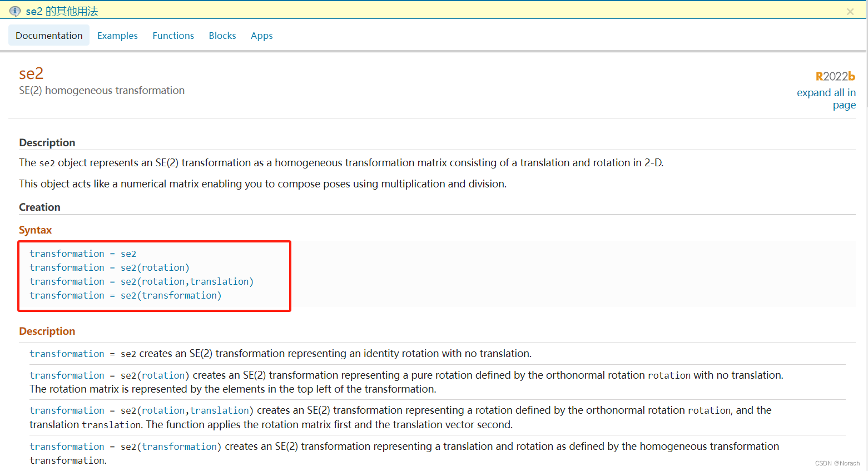Open "se2 的其他用法" banner text

click(62, 11)
